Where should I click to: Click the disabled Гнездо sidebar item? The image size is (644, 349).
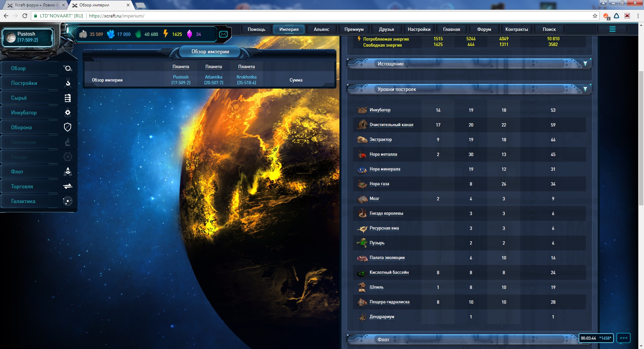(x=39, y=157)
